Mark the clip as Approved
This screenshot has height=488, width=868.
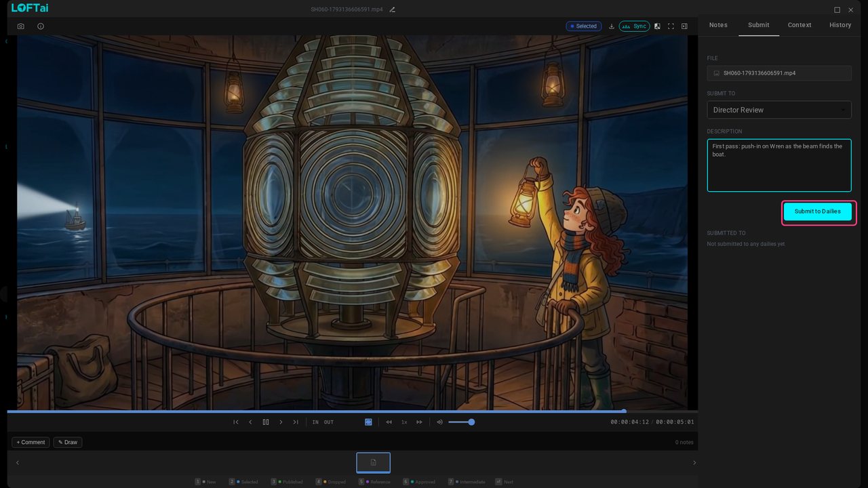(419, 482)
